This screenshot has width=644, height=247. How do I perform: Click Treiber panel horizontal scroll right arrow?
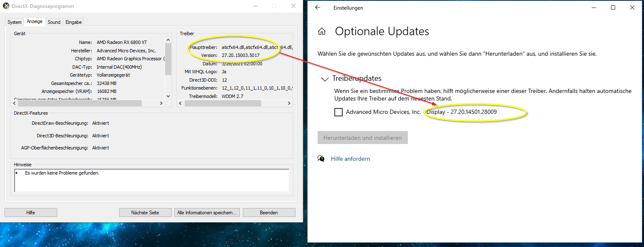[x=289, y=103]
